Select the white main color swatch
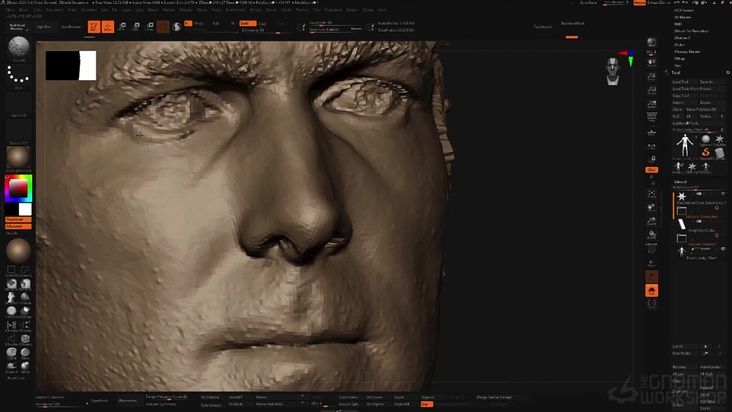This screenshot has height=412, width=732. [x=25, y=209]
